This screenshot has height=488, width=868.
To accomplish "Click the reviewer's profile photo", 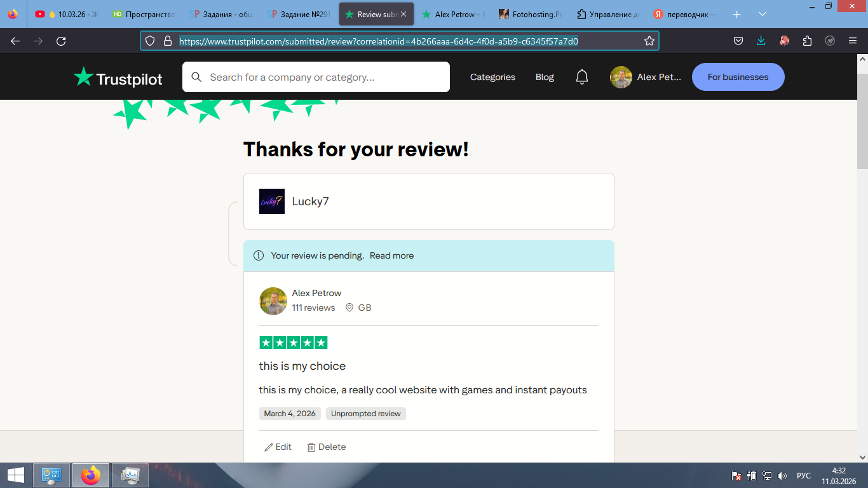I will click(x=273, y=301).
